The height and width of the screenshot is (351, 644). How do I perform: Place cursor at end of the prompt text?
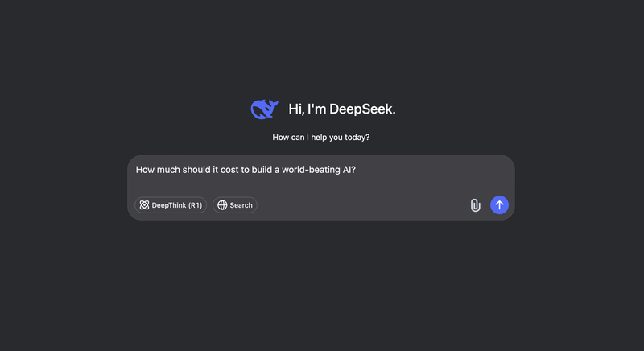pyautogui.click(x=356, y=170)
